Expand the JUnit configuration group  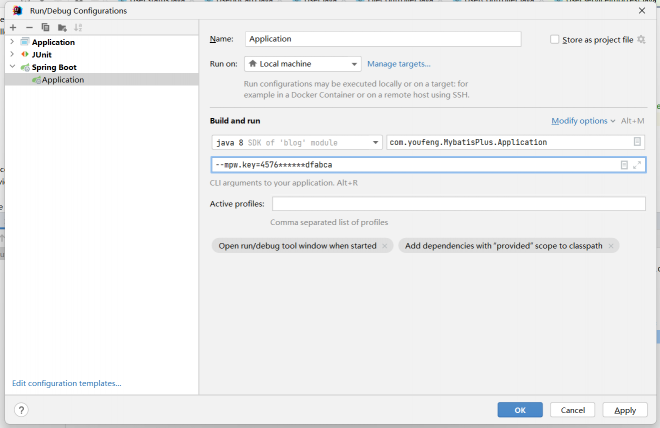12,55
